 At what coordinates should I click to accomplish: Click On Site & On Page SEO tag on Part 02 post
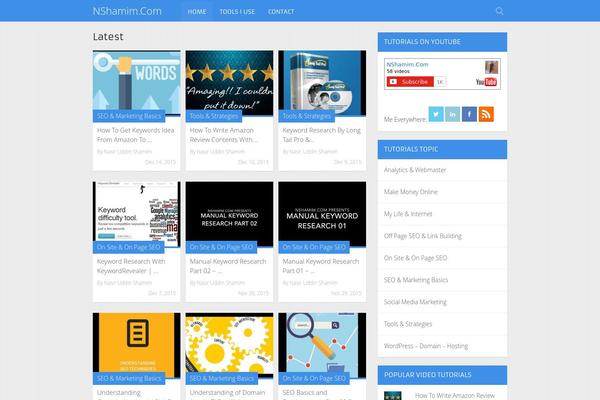221,247
